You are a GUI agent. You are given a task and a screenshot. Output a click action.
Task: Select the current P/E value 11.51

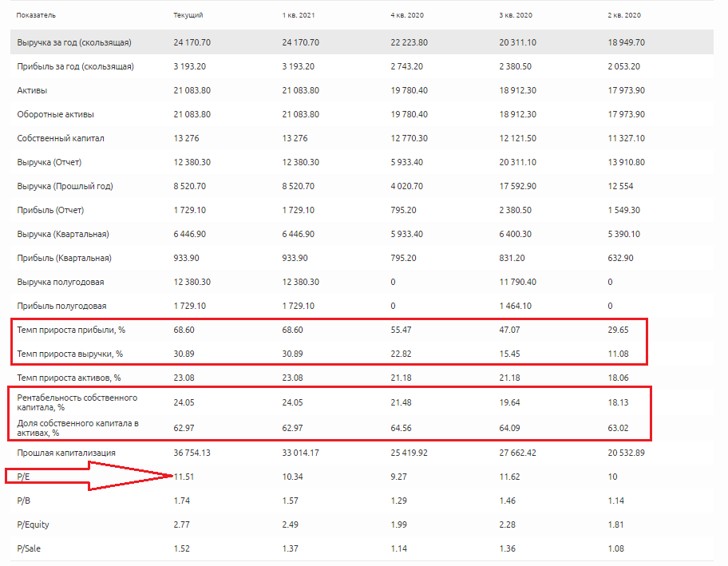coord(184,477)
